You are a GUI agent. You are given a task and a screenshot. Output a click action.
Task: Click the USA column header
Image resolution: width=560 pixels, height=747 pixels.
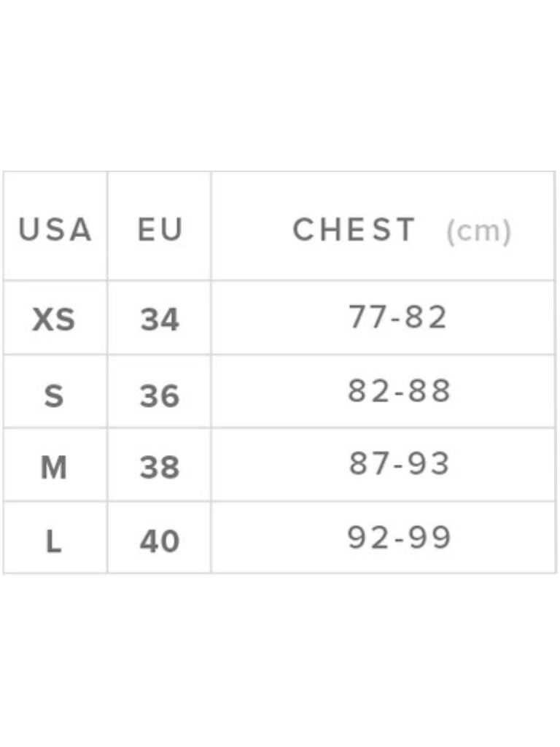point(55,231)
